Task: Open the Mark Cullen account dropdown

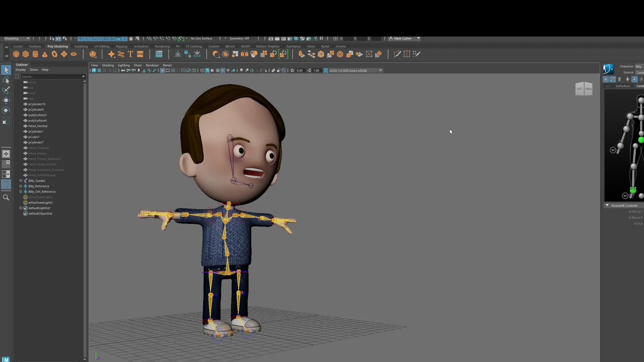Action: tap(405, 39)
